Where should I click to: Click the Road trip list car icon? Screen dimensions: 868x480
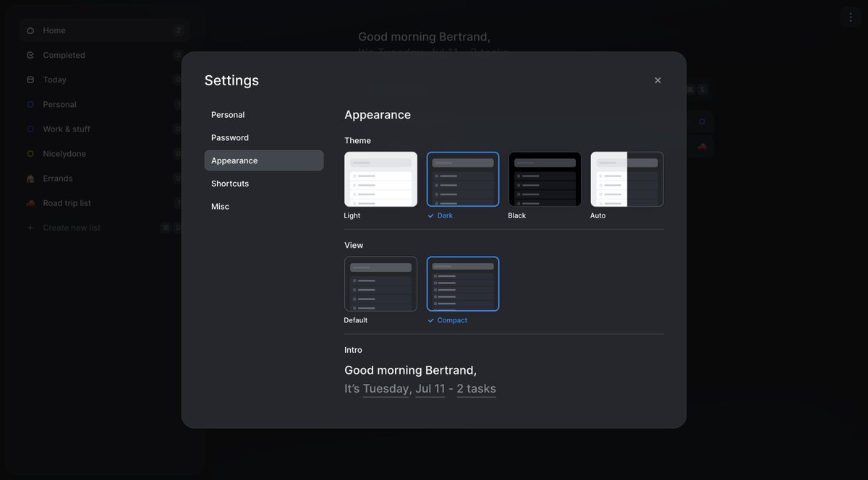(30, 203)
